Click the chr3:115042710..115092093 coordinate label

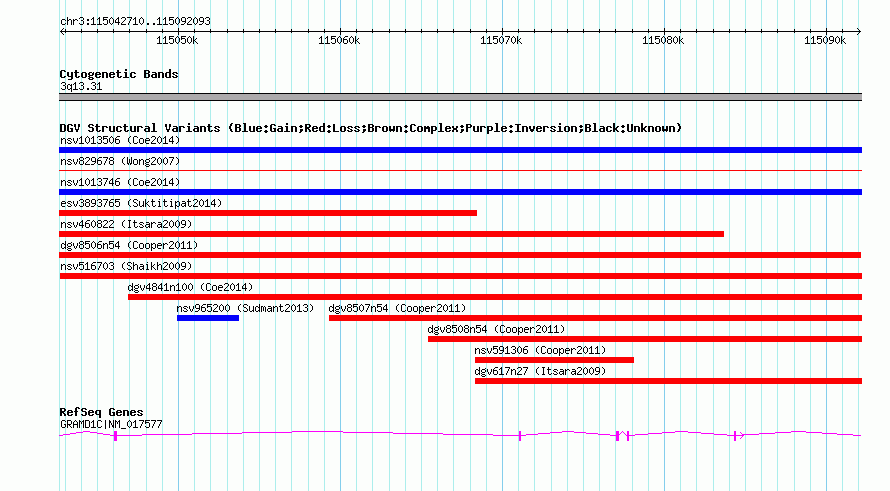tap(135, 21)
